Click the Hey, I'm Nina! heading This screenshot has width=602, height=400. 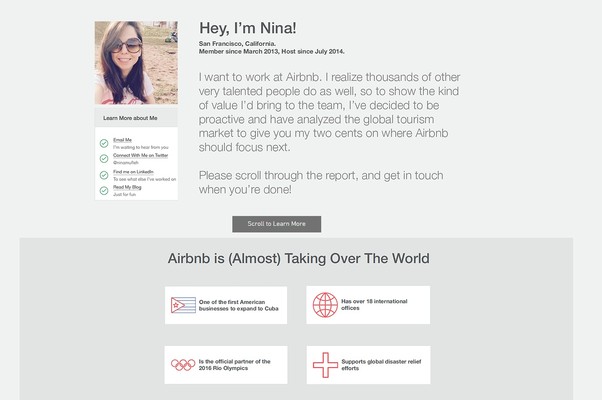[247, 28]
